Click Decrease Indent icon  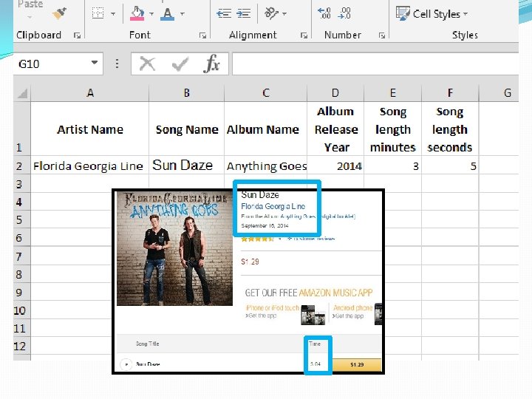tap(224, 13)
